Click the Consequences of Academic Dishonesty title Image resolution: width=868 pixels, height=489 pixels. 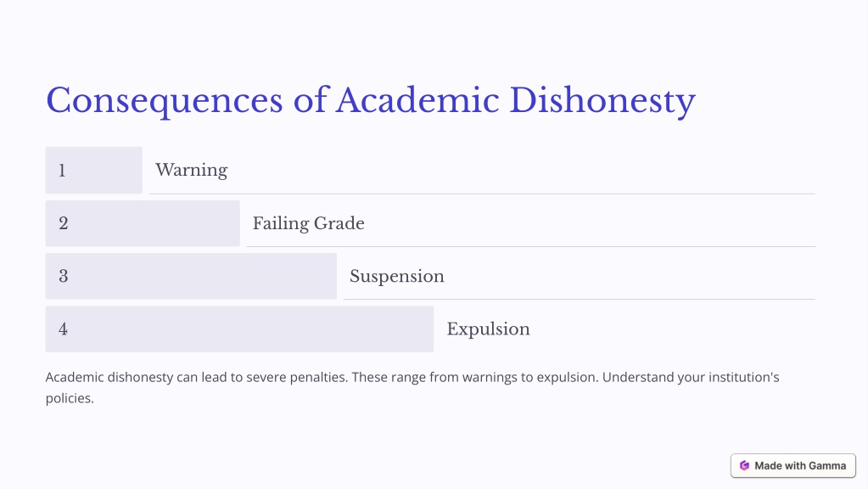[x=370, y=101]
